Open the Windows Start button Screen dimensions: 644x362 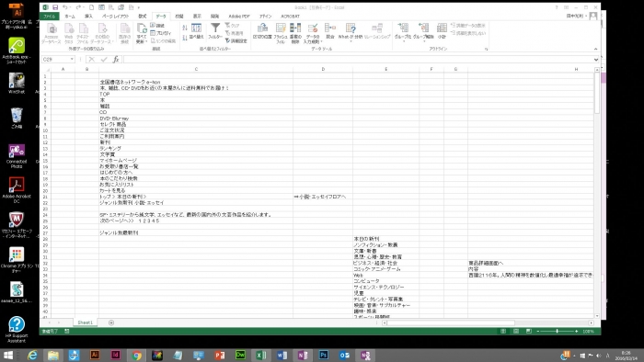[x=7, y=355]
